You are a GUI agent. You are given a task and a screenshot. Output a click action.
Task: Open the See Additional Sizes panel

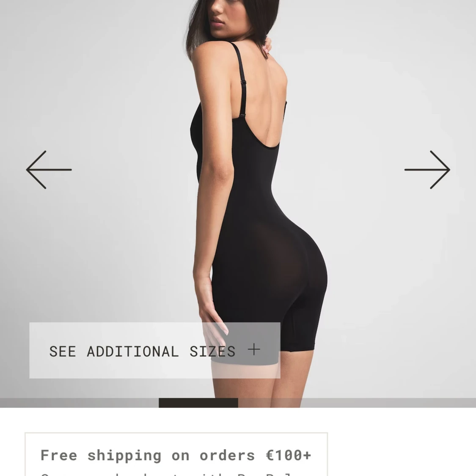point(154,350)
